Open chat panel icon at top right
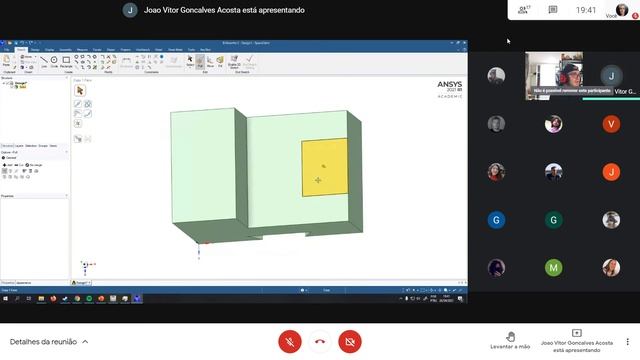Viewport: 640px width, 360px height. click(x=553, y=9)
